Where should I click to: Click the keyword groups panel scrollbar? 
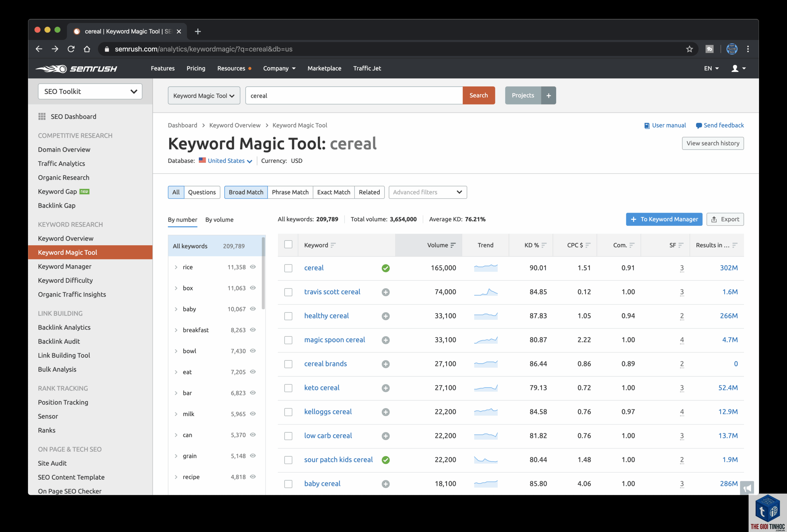click(263, 273)
